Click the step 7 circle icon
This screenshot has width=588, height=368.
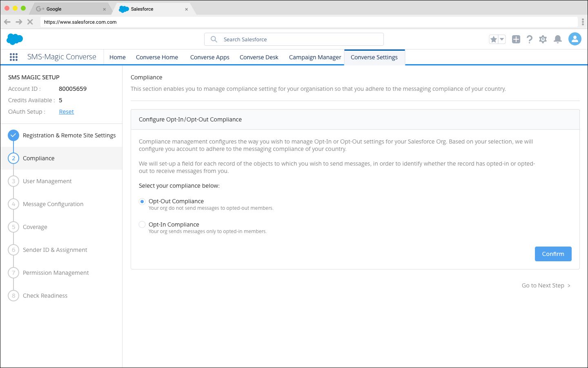13,273
